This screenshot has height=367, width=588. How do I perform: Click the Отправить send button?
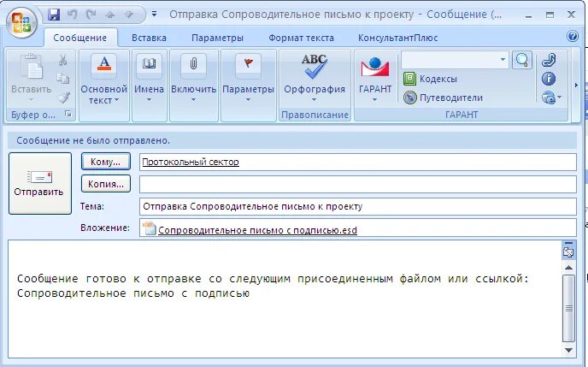(x=40, y=183)
